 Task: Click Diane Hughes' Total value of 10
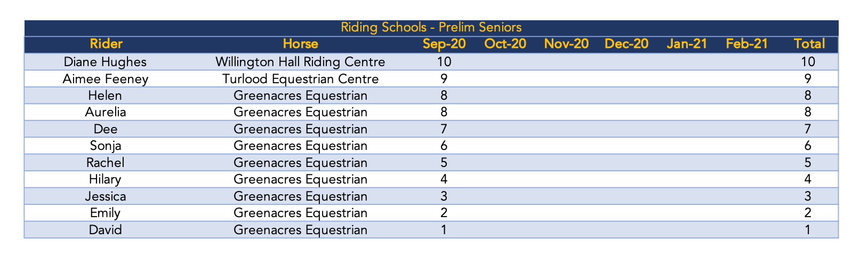[808, 61]
